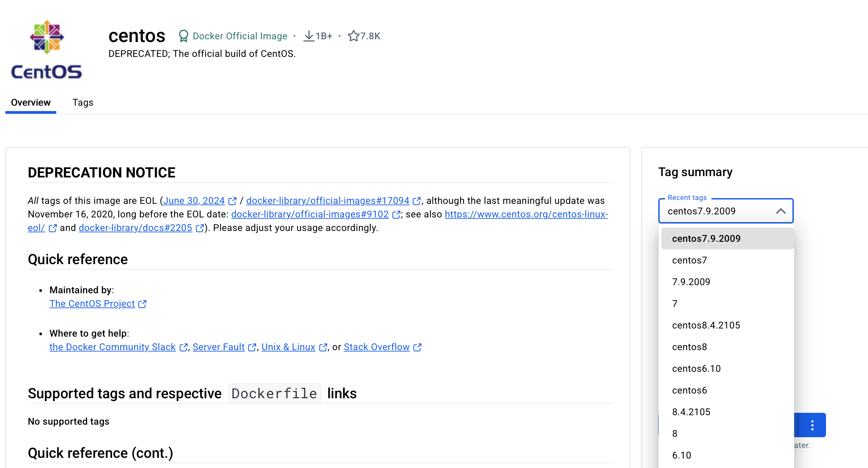Choose 8.4.2105 in the tags dropdown
The image size is (868, 468).
[691, 412]
